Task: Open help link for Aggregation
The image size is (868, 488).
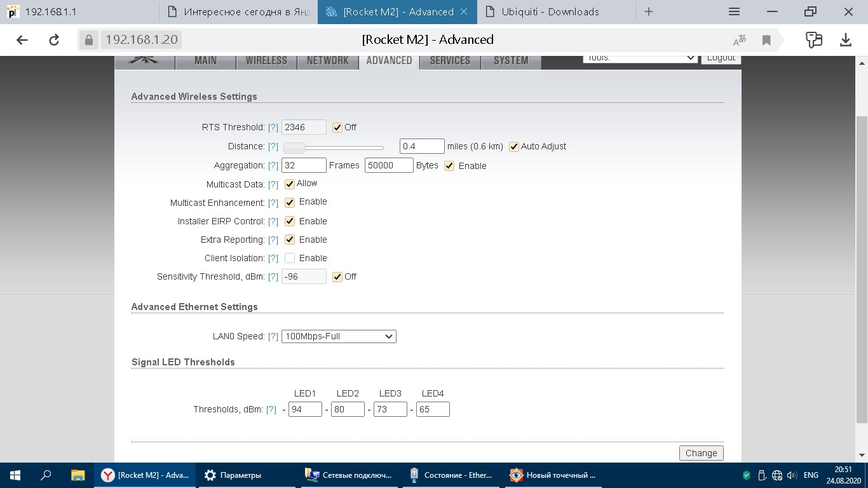Action: click(273, 165)
